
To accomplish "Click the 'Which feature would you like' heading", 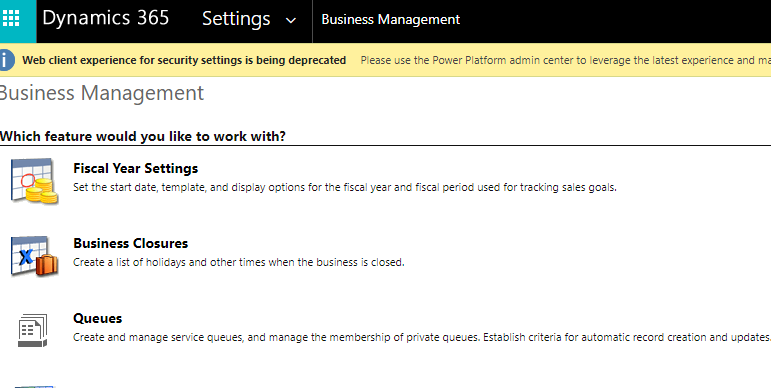I will click(x=143, y=136).
